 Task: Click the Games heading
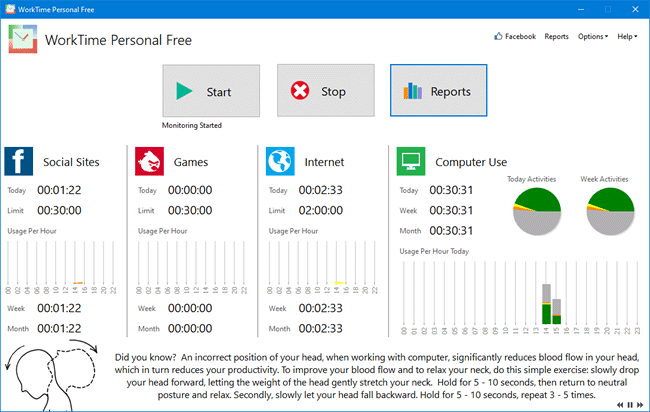pyautogui.click(x=191, y=162)
